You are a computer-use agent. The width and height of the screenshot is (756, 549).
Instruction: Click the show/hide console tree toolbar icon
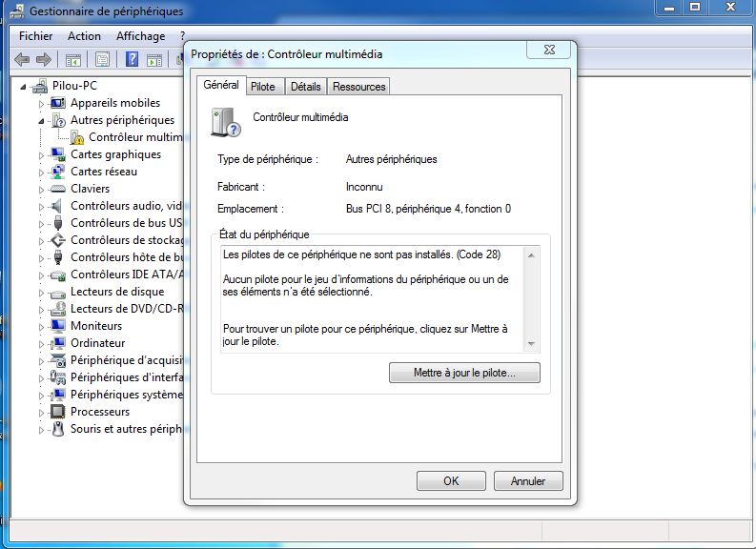73,60
